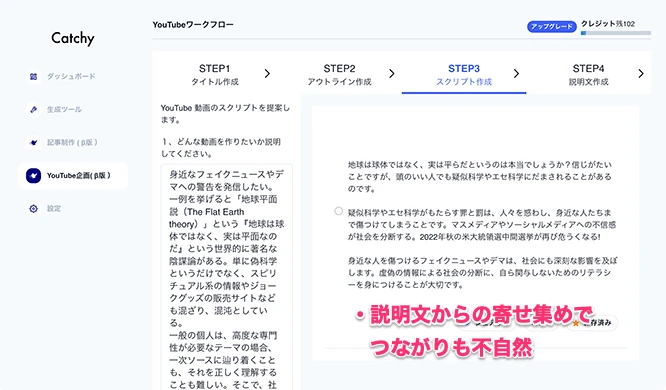Click the saved star icon
Viewport: 666px width, 390px height.
point(576,323)
